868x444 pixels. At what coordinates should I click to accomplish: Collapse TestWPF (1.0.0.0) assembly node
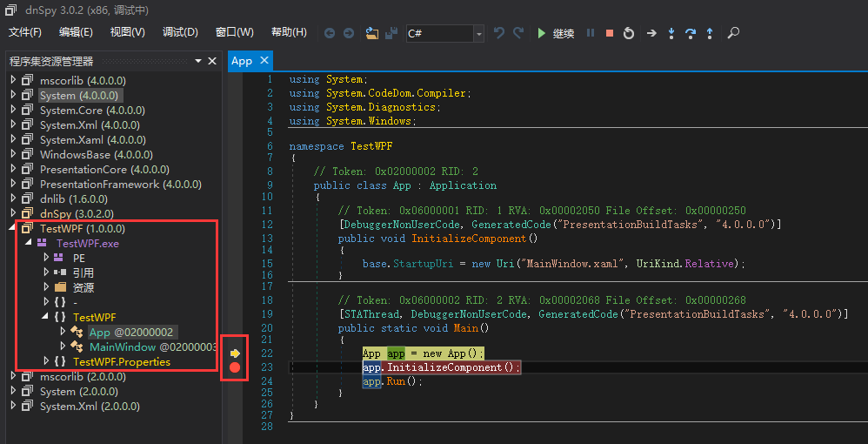(13, 228)
